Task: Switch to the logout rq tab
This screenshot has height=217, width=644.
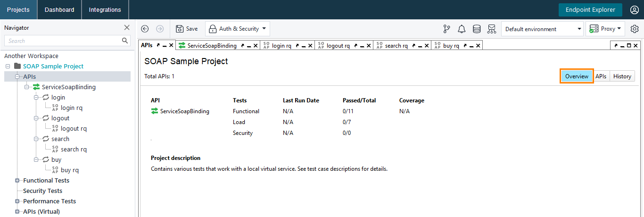Action: (x=338, y=46)
